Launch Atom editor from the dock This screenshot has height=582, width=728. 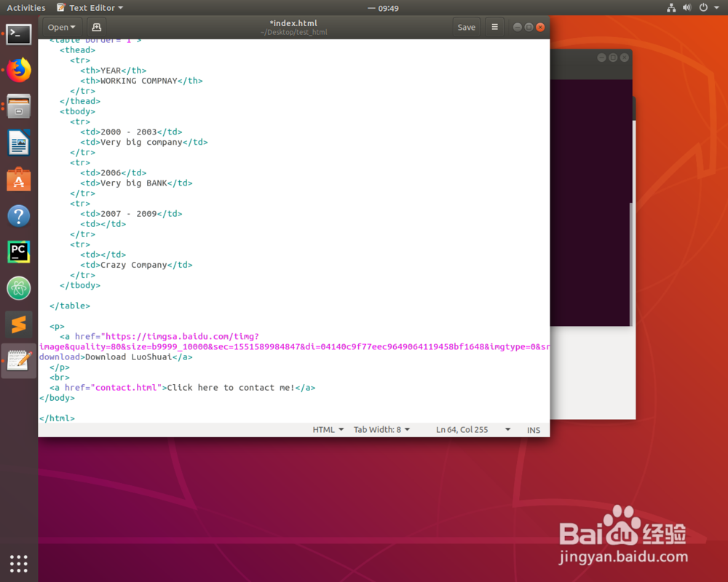pos(19,288)
